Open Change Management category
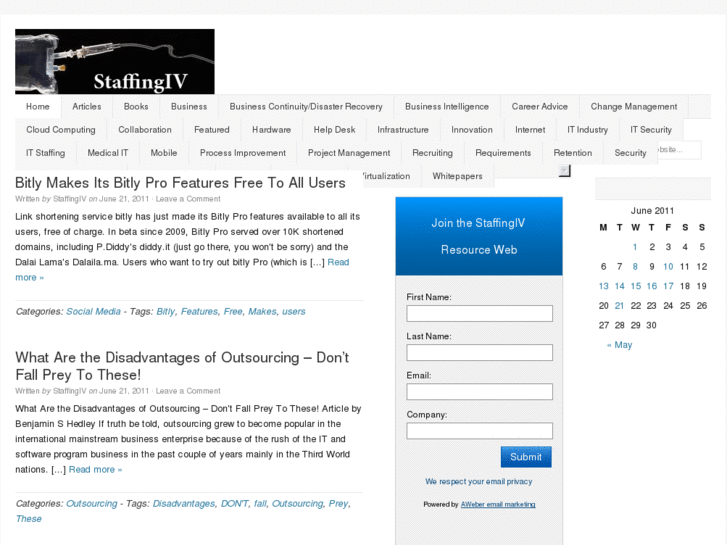727x545 pixels. [634, 107]
